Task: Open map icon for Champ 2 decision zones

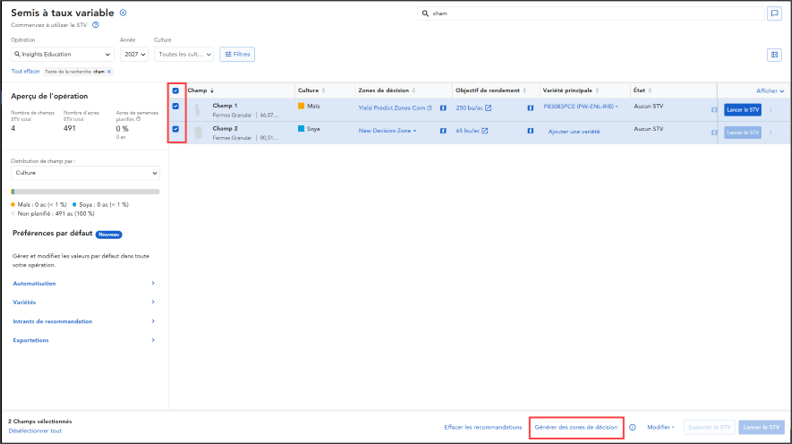Action: (x=443, y=131)
